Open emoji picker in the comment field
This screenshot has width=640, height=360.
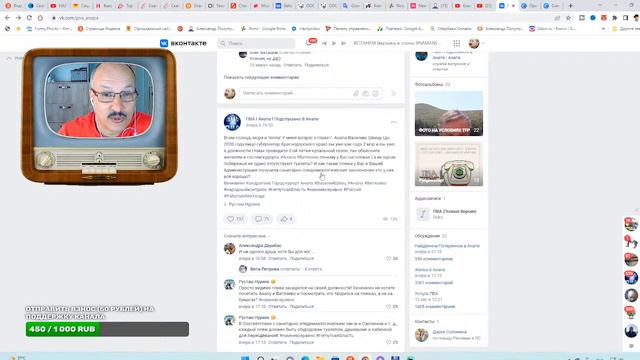375,93
